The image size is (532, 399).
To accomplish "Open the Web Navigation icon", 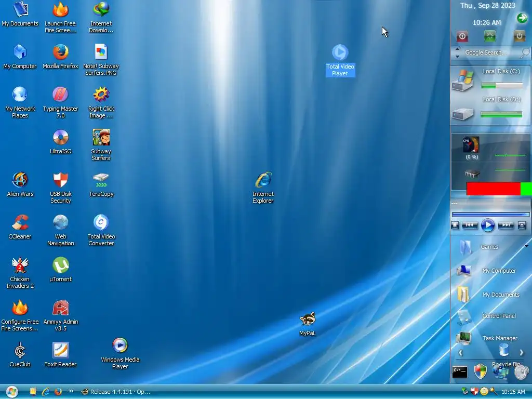I will [x=60, y=231].
